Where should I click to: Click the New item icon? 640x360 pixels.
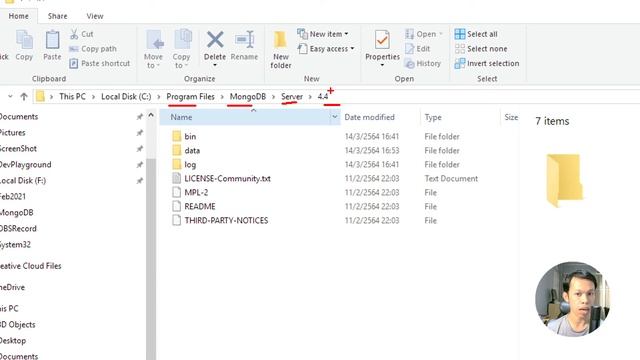(302, 33)
